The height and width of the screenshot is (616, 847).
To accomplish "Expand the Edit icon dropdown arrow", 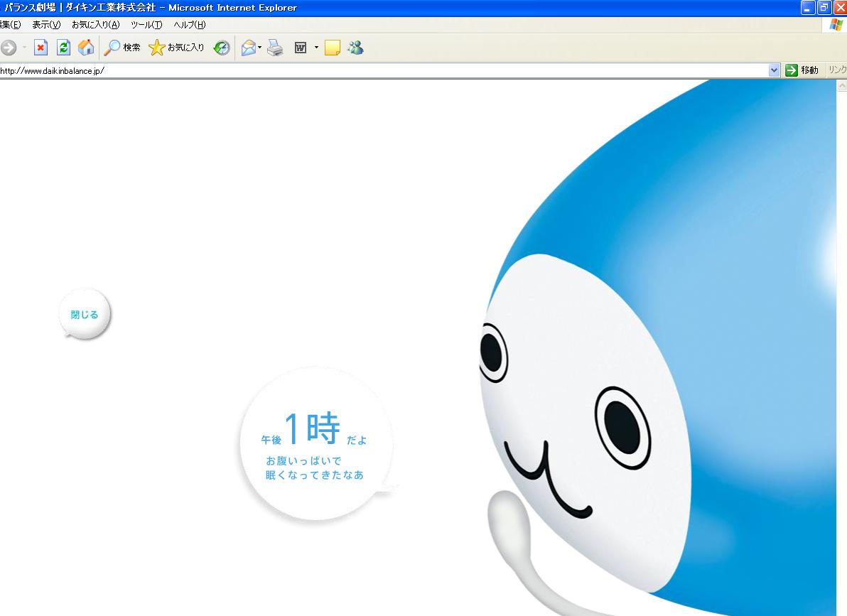I will 316,48.
